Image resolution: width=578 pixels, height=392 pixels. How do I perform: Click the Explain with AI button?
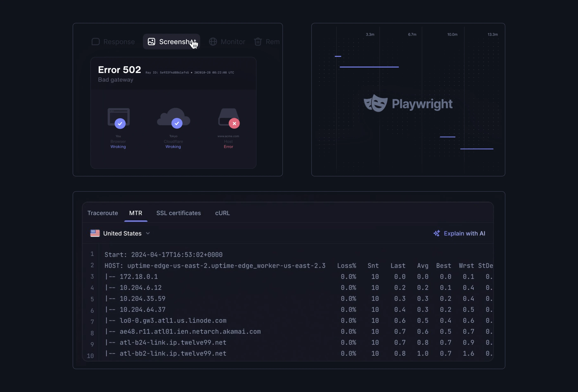(x=460, y=233)
